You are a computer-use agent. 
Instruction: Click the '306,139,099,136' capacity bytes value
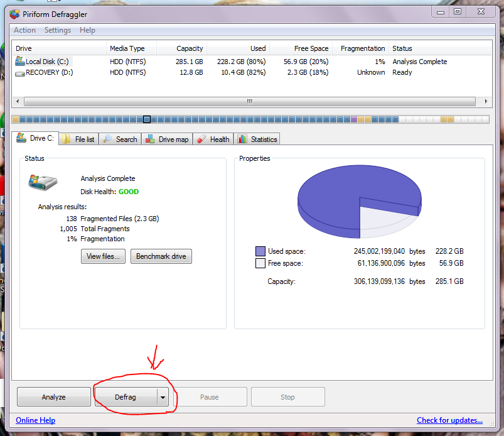point(379,281)
